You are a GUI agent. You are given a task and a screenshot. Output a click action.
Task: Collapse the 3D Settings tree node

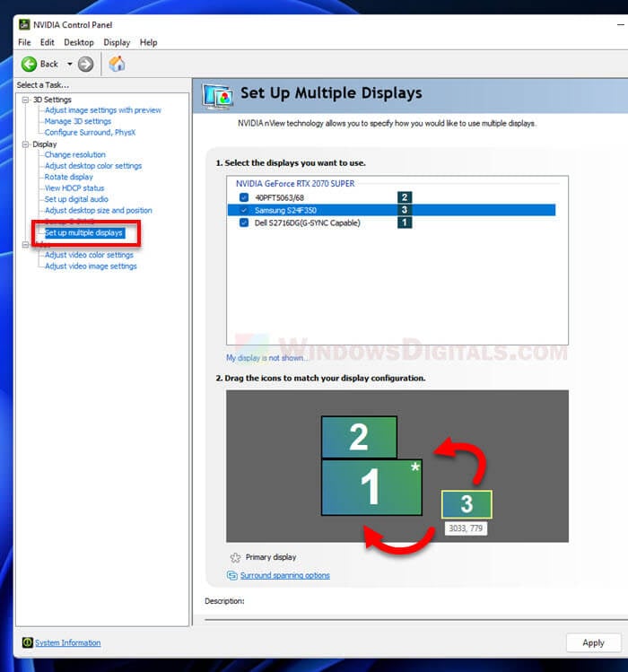pyautogui.click(x=25, y=100)
